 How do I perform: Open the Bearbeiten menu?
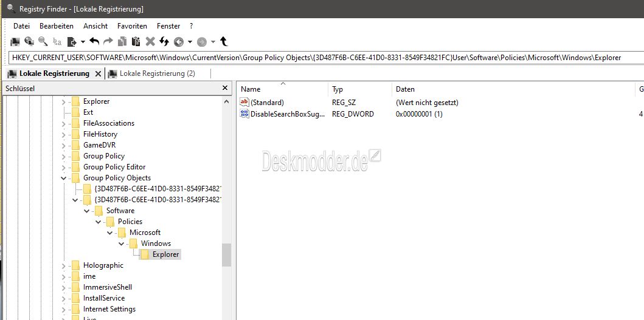click(x=57, y=26)
